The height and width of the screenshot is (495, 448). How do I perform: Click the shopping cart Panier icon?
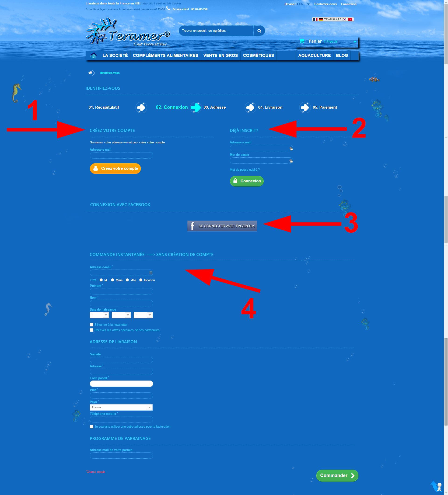(x=303, y=41)
